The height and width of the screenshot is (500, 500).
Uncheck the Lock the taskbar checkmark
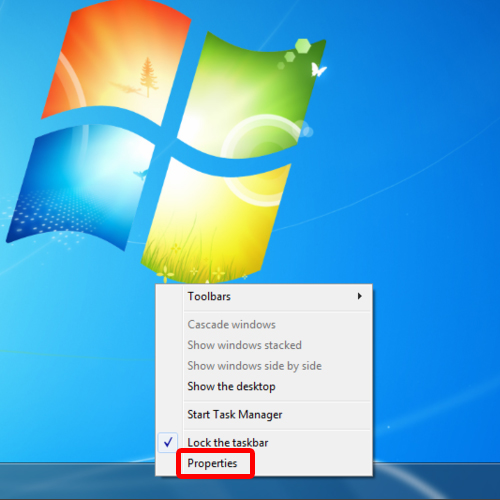pyautogui.click(x=168, y=442)
